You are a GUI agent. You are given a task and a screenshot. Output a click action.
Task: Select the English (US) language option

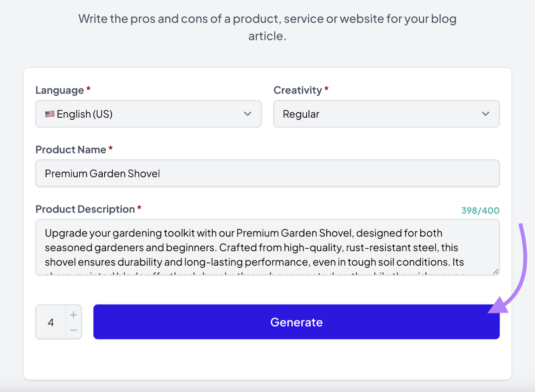[148, 114]
